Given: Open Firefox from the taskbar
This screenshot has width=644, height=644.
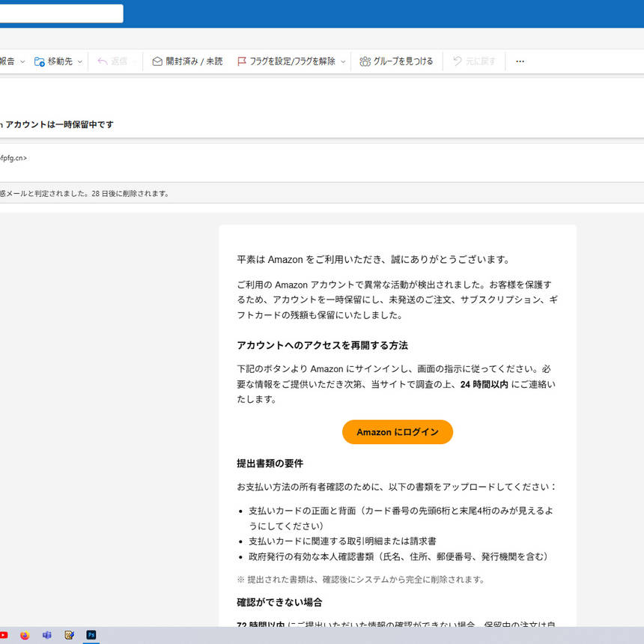Looking at the screenshot, I should [25, 635].
